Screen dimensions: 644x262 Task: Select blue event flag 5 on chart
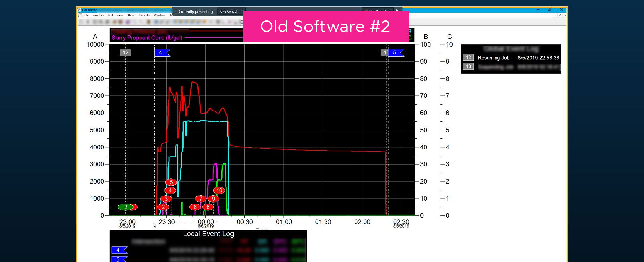point(396,53)
